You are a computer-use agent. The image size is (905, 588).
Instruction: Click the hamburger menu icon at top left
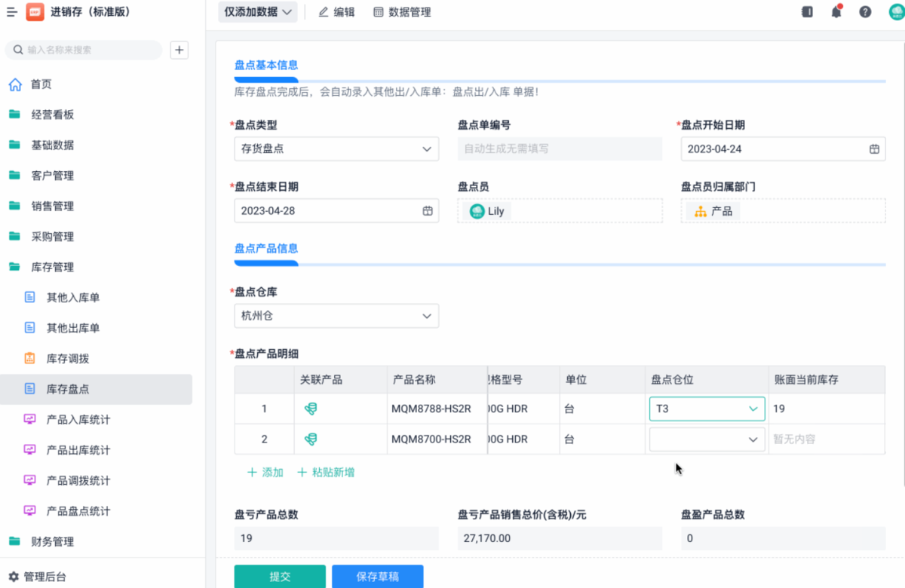point(11,12)
